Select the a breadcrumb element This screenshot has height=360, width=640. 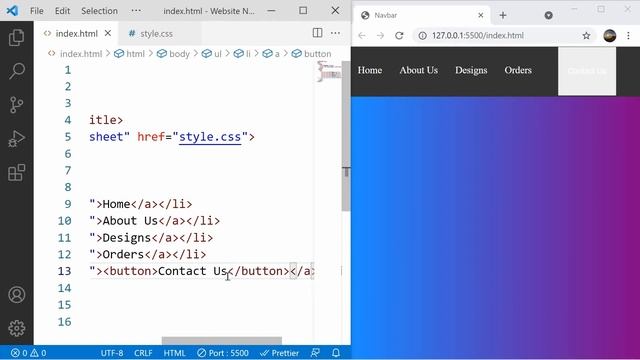click(271, 54)
